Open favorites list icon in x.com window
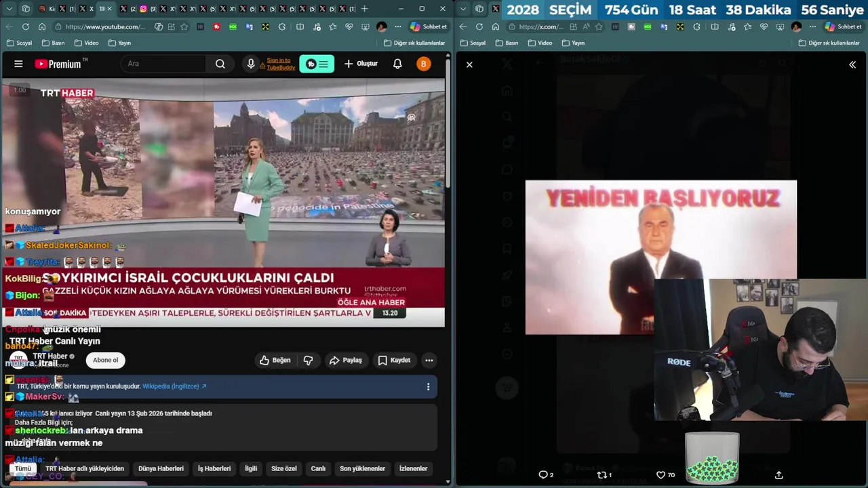The image size is (868, 488). (x=747, y=26)
